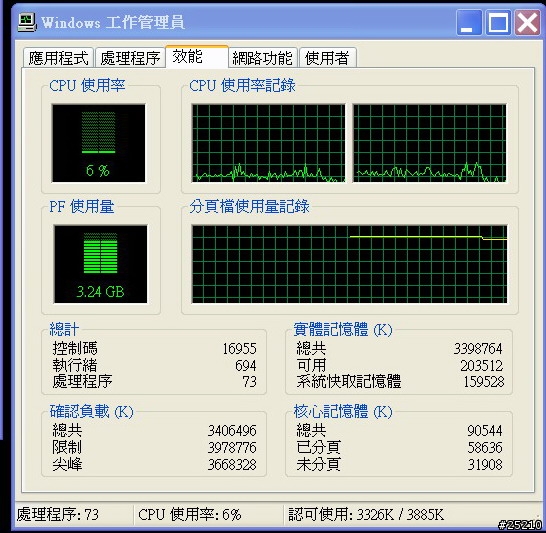Click the 核心記憶體 總共 value 90544
Image resolution: width=546 pixels, height=533 pixels.
[x=485, y=431]
